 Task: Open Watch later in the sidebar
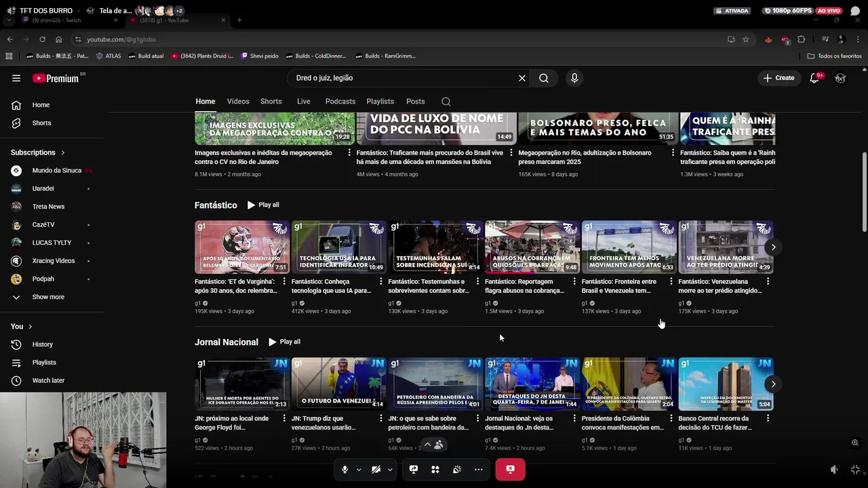[48, 380]
